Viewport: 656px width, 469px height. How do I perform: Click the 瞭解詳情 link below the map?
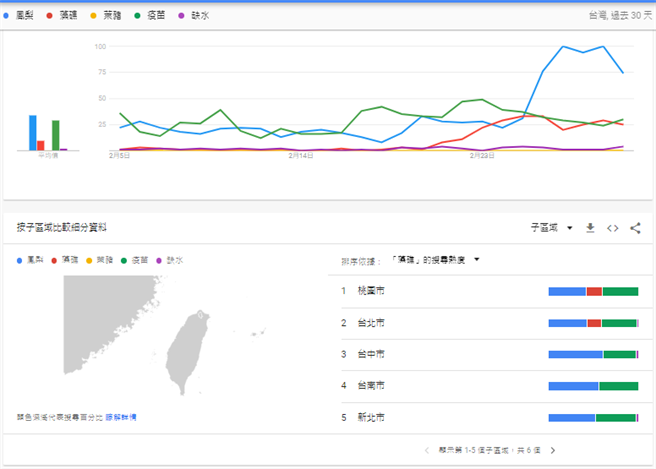pos(121,416)
